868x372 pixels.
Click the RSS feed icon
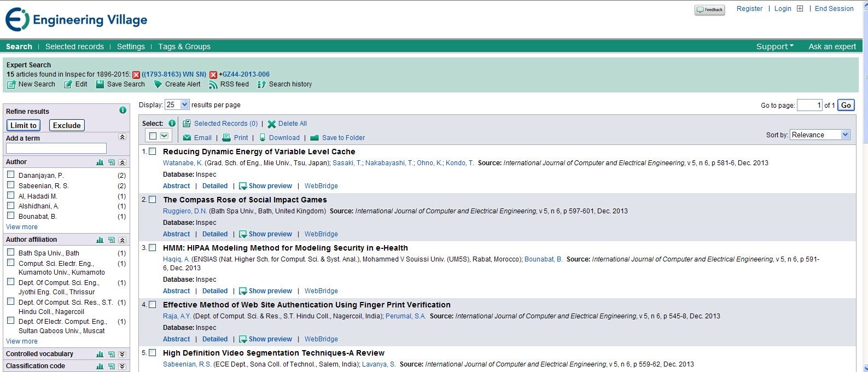[x=213, y=84]
